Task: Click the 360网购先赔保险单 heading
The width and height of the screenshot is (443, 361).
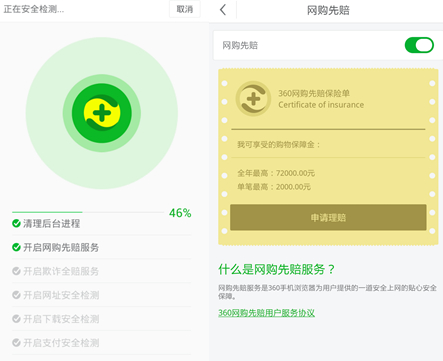Action: (314, 93)
